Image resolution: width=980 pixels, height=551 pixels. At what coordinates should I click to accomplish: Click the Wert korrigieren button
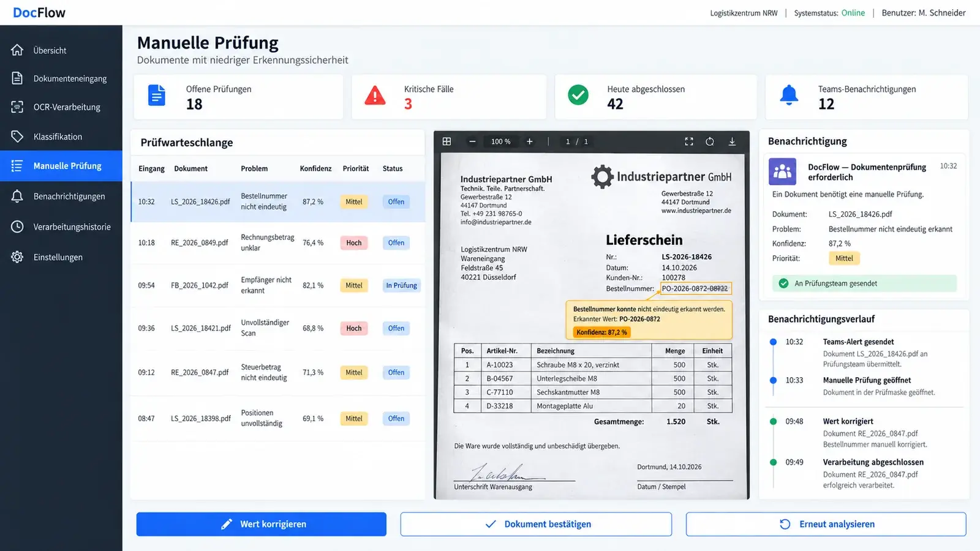(x=262, y=524)
